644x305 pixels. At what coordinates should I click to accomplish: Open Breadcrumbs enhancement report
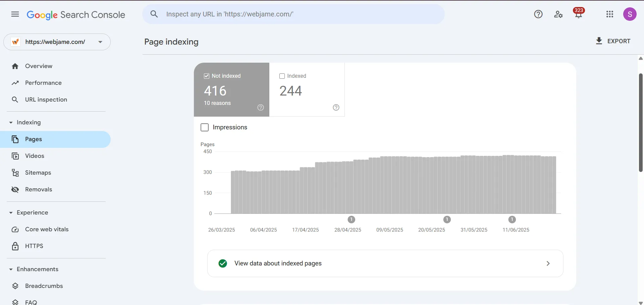click(x=55, y=286)
